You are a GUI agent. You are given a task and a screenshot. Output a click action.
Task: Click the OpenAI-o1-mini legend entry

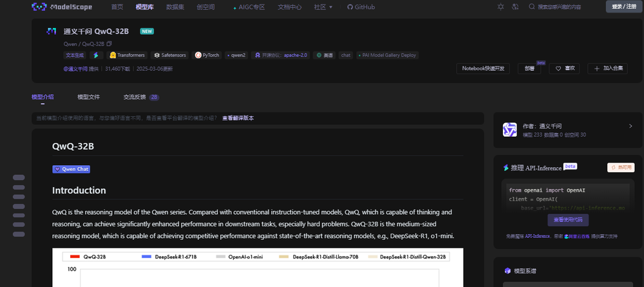(x=240, y=257)
